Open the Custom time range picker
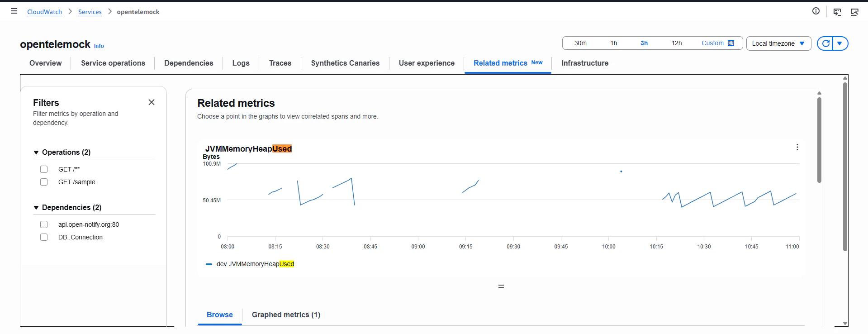 pos(718,43)
